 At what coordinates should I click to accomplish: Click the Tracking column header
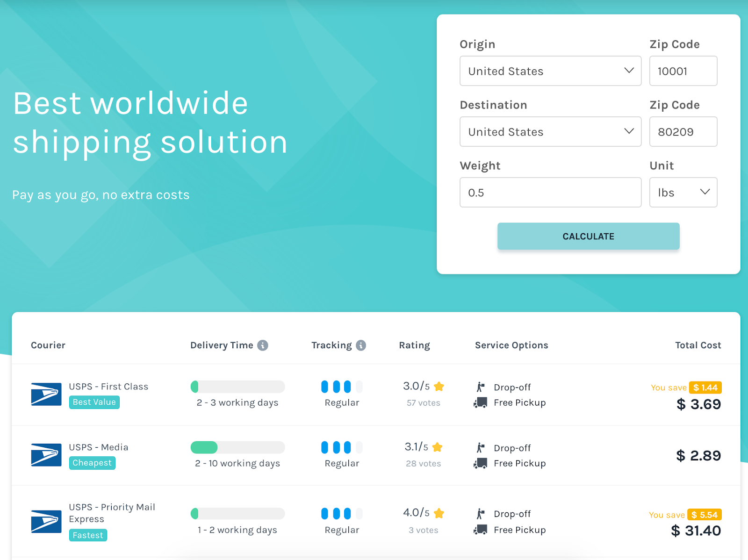(x=331, y=345)
